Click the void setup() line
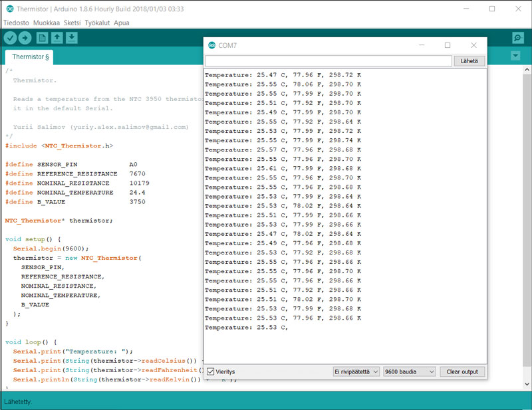The width and height of the screenshot is (532, 410). (x=33, y=239)
